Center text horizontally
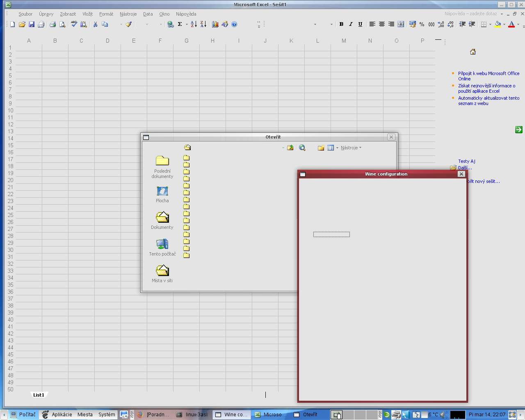Viewport: 525px width, 420px height. point(382,24)
